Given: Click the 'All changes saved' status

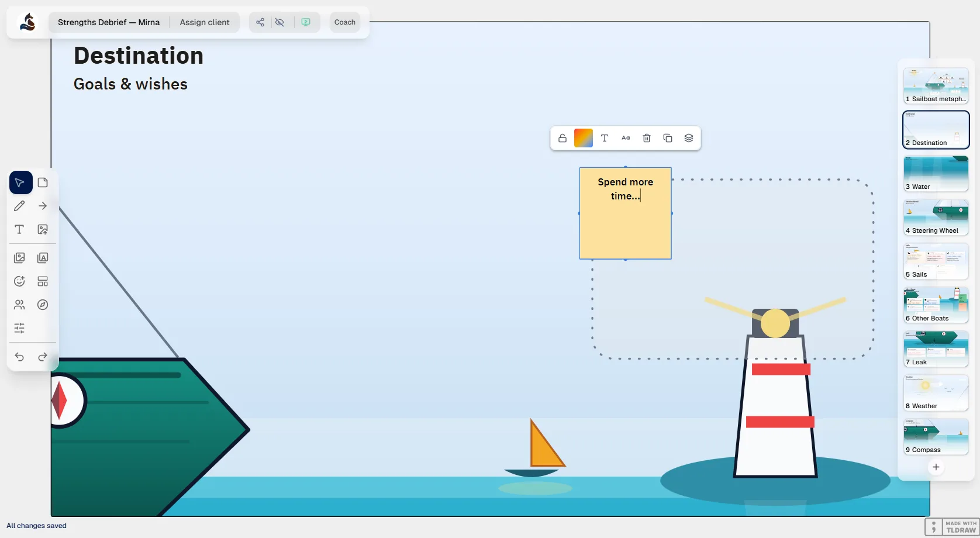Looking at the screenshot, I should point(36,526).
